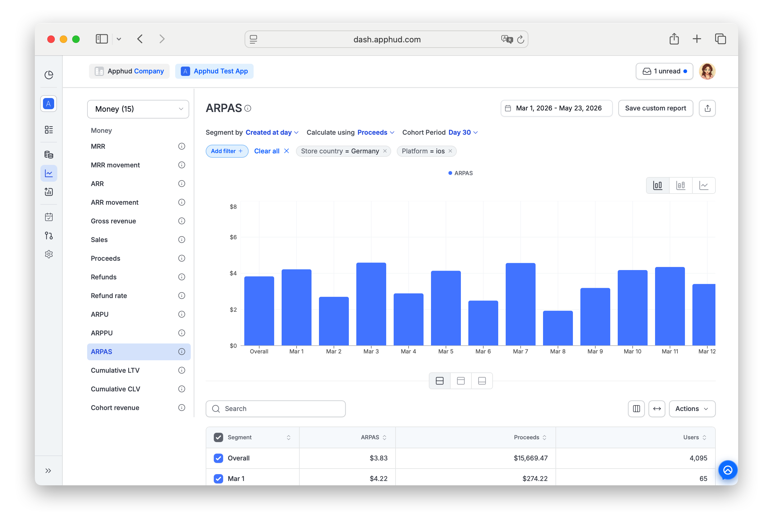The image size is (773, 532).
Task: Select the chart-only layout icon
Action: [x=461, y=381]
